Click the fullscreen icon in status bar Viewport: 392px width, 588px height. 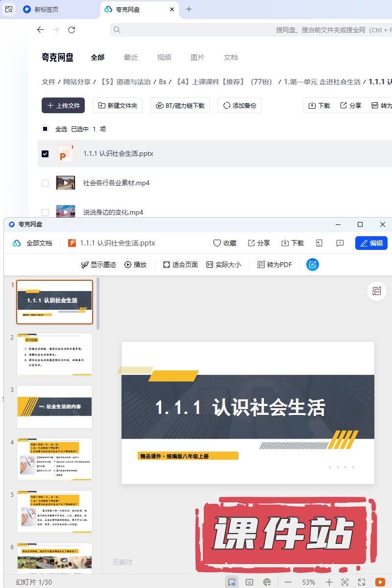tap(362, 582)
